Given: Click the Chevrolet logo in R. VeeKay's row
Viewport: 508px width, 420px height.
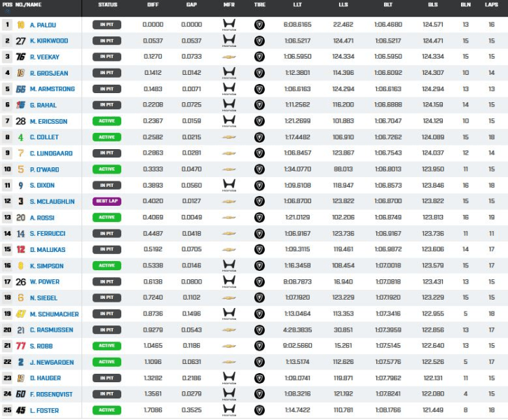Looking at the screenshot, I should (x=229, y=57).
